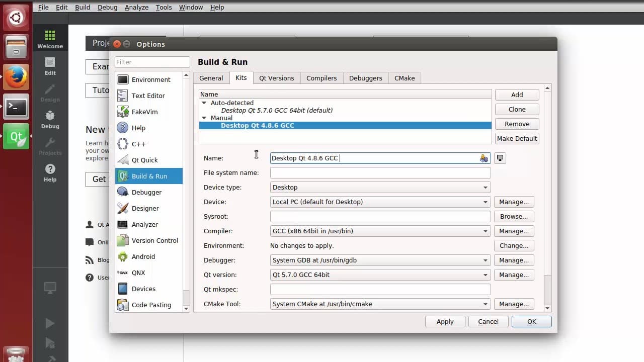The width and height of the screenshot is (644, 362).
Task: Switch to the General tab
Action: [x=211, y=78]
